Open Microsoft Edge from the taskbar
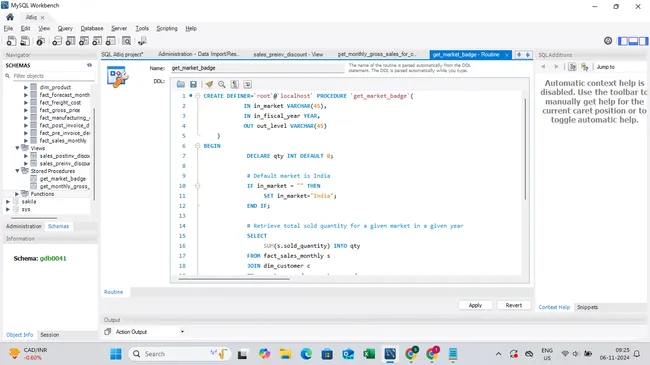 click(x=306, y=354)
